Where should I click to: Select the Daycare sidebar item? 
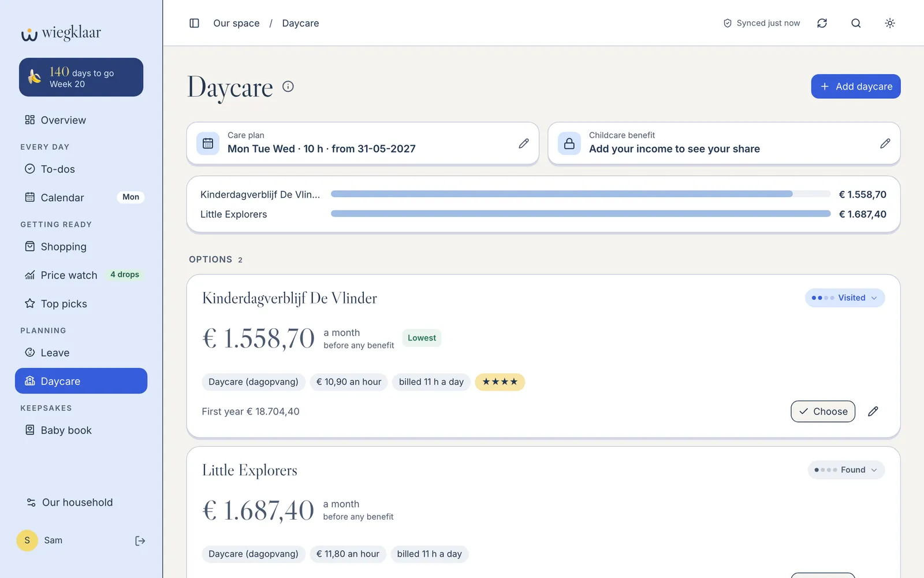(x=81, y=381)
